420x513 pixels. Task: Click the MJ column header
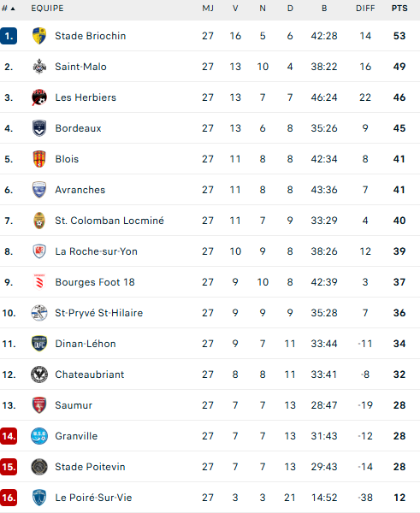tap(208, 9)
